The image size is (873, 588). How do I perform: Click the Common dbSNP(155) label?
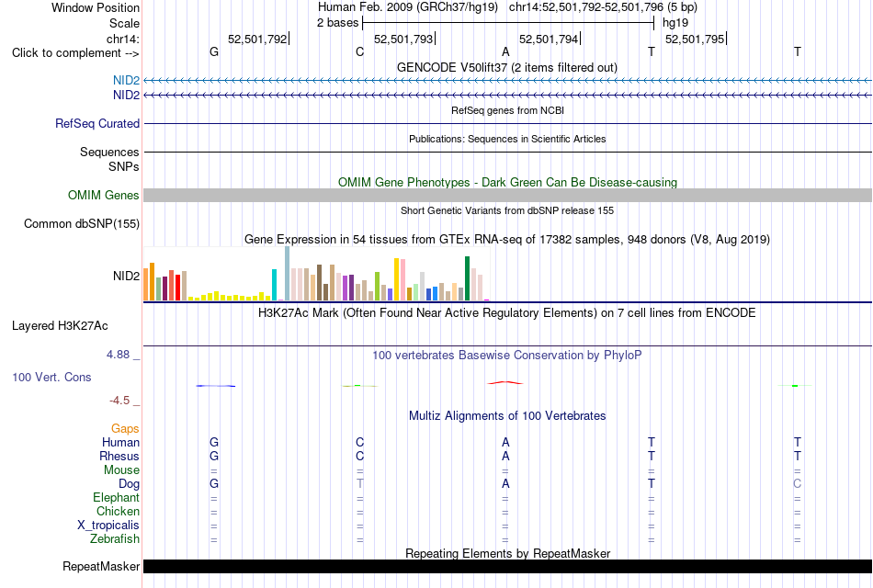tap(82, 224)
